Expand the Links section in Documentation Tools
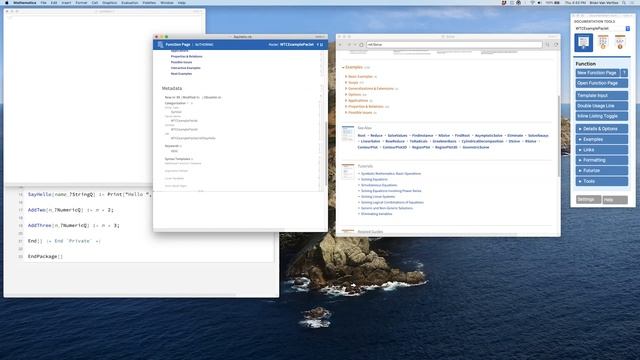This screenshot has height=360, width=640. [602, 150]
